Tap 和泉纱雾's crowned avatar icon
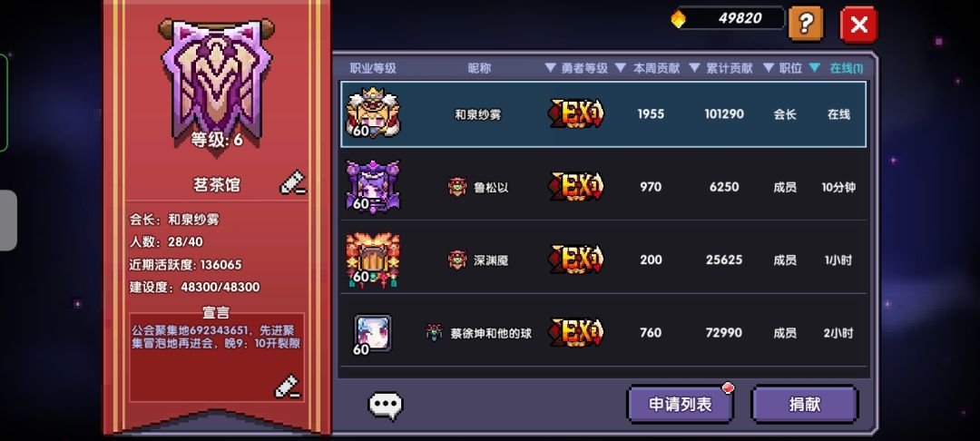Image resolution: width=980 pixels, height=441 pixels. (x=373, y=113)
